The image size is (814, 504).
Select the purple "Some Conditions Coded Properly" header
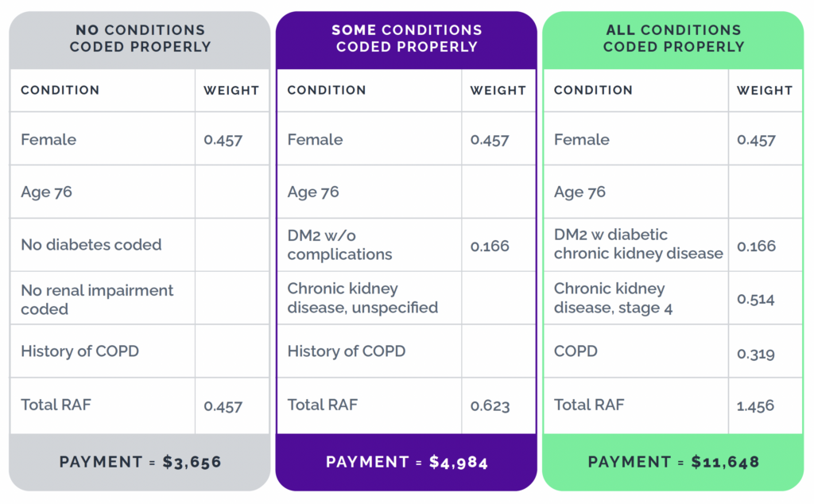click(x=406, y=38)
